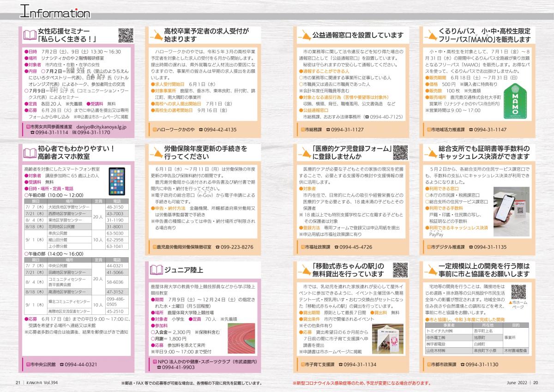Click the book icon beside 女性応援セミナー heading
554x392 pixels.
[30, 35]
